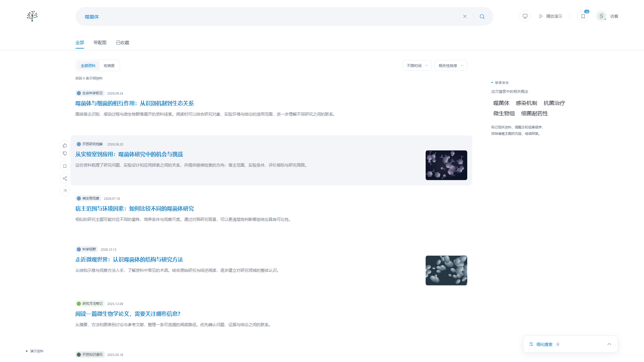Open result in new window arrow icon
644x362 pixels.
tap(65, 191)
